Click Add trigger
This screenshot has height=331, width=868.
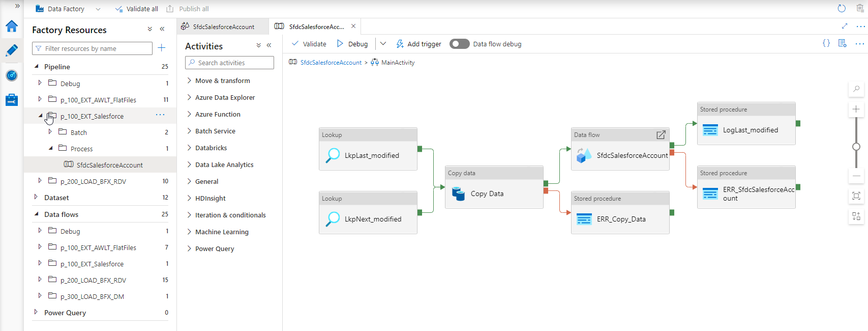[418, 44]
